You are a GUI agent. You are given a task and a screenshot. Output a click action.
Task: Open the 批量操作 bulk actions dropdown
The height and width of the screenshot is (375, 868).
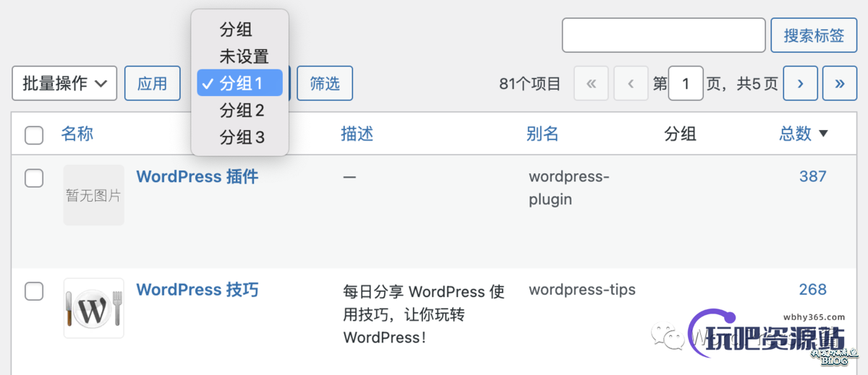click(x=64, y=83)
